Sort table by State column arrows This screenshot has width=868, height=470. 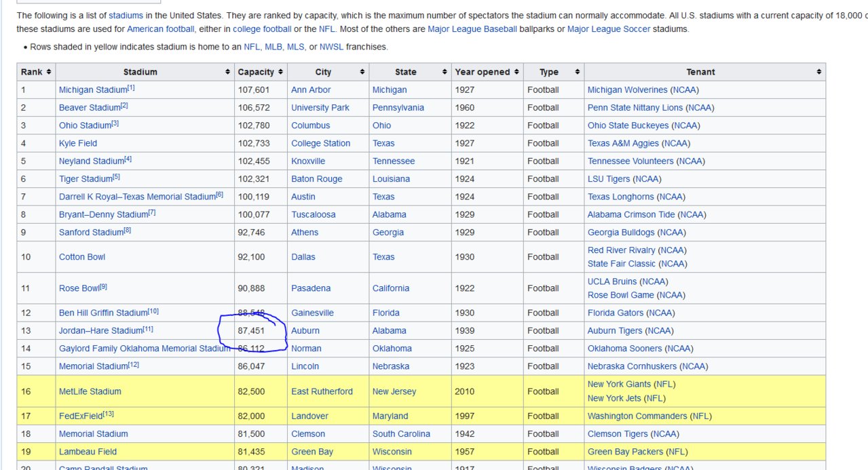445,72
